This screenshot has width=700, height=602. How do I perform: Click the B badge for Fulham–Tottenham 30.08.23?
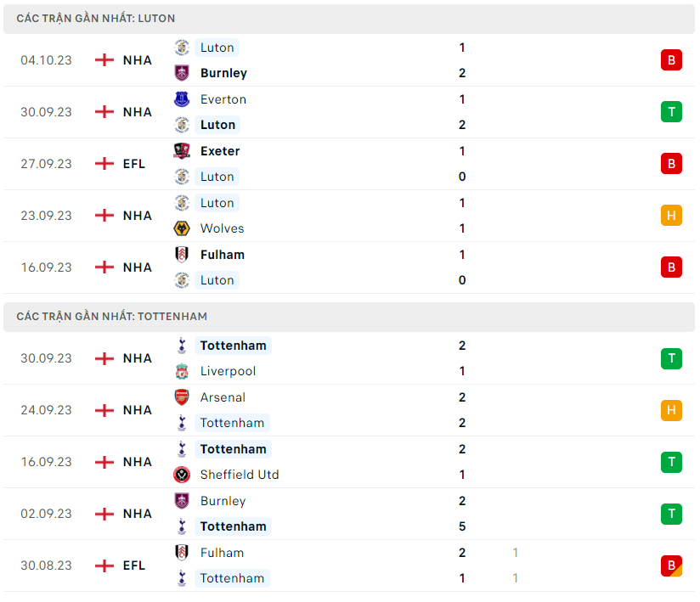pos(671,565)
